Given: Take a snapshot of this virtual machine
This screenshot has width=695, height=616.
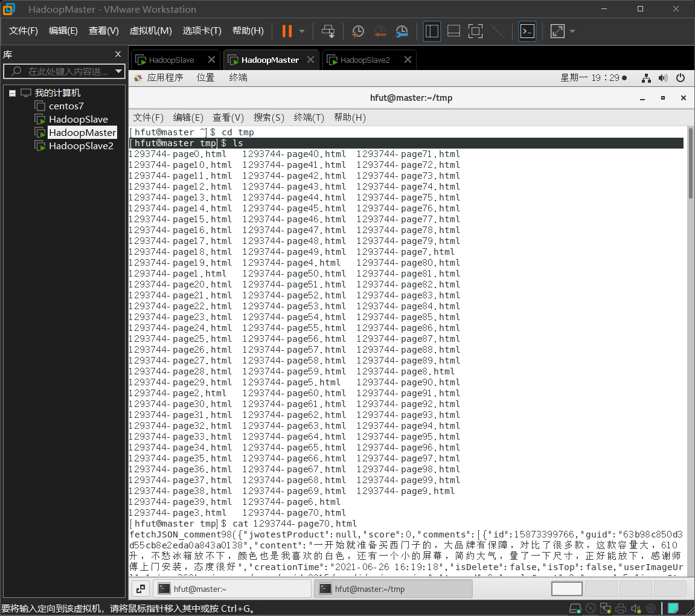Looking at the screenshot, I should (357, 31).
